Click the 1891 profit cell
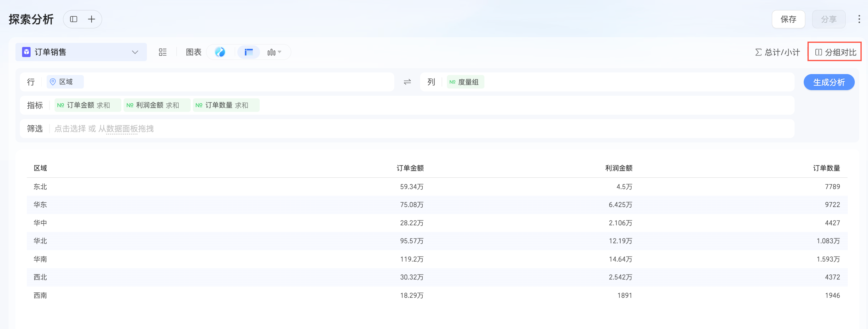Viewport: 868px width, 329px height. click(624, 295)
